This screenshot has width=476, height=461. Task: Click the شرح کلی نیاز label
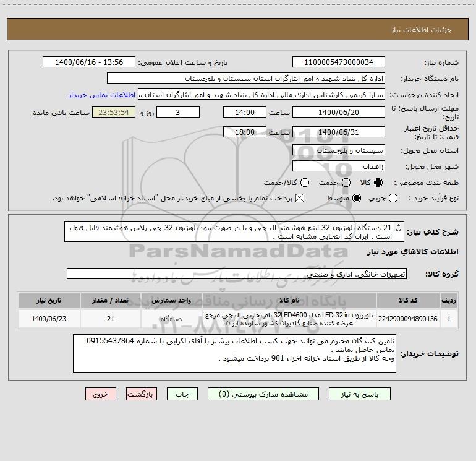[433, 232]
